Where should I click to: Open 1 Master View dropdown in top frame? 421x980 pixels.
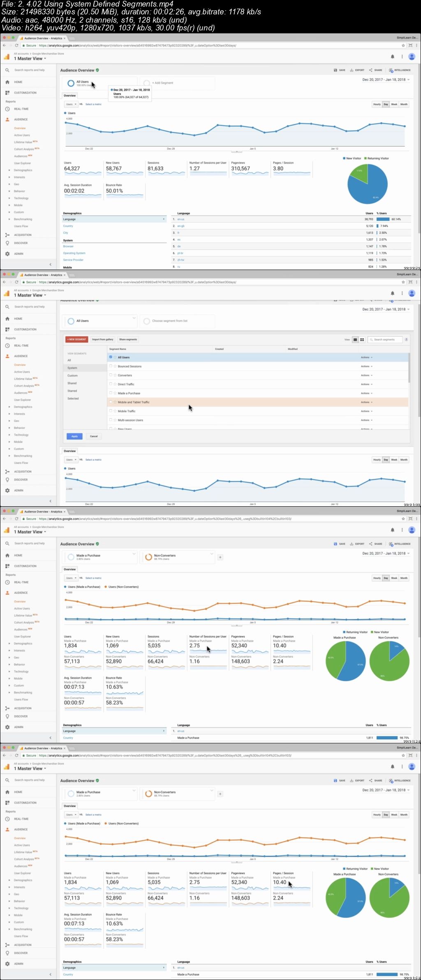click(30, 58)
